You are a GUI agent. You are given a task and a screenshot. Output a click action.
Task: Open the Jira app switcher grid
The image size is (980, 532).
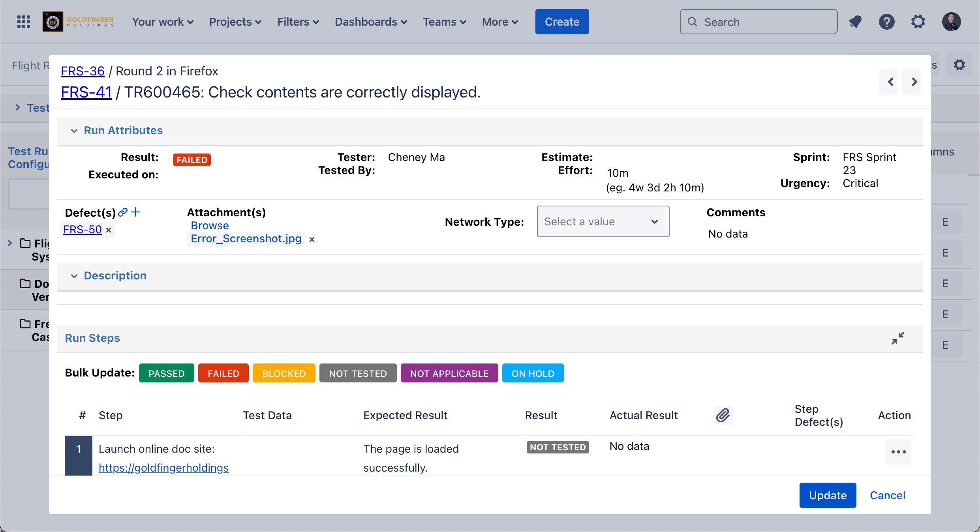(24, 22)
